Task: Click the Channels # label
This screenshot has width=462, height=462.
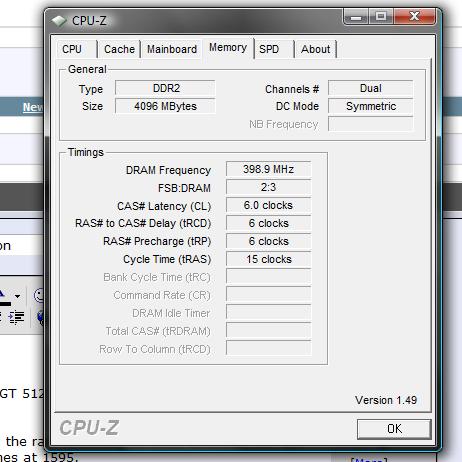Action: (x=292, y=89)
